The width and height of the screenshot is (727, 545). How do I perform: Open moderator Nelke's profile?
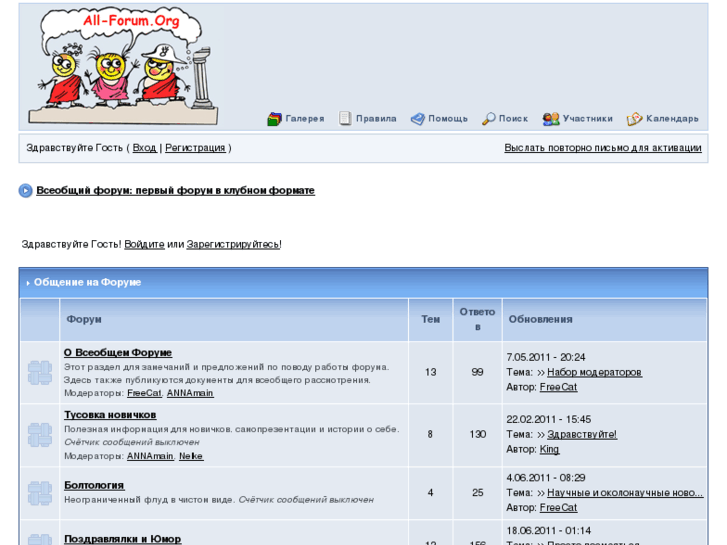click(x=191, y=456)
